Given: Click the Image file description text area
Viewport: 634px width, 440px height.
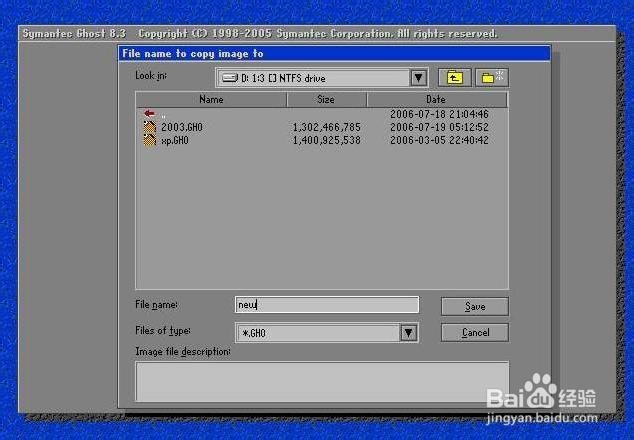Looking at the screenshot, I should [x=322, y=381].
